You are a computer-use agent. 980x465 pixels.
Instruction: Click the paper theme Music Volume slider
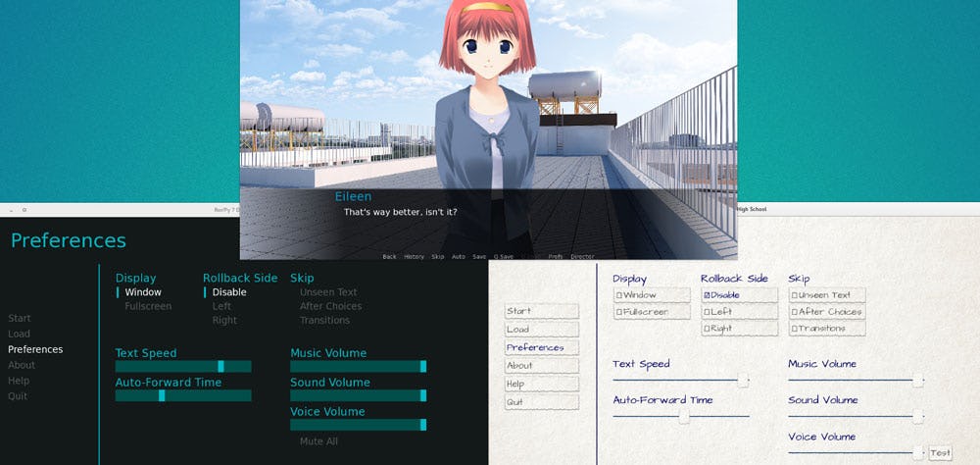(x=857, y=380)
